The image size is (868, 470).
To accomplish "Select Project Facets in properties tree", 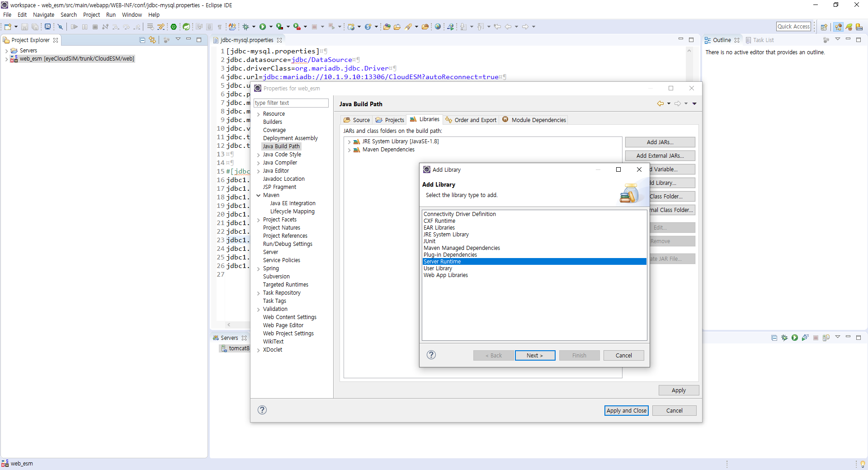I will click(280, 220).
